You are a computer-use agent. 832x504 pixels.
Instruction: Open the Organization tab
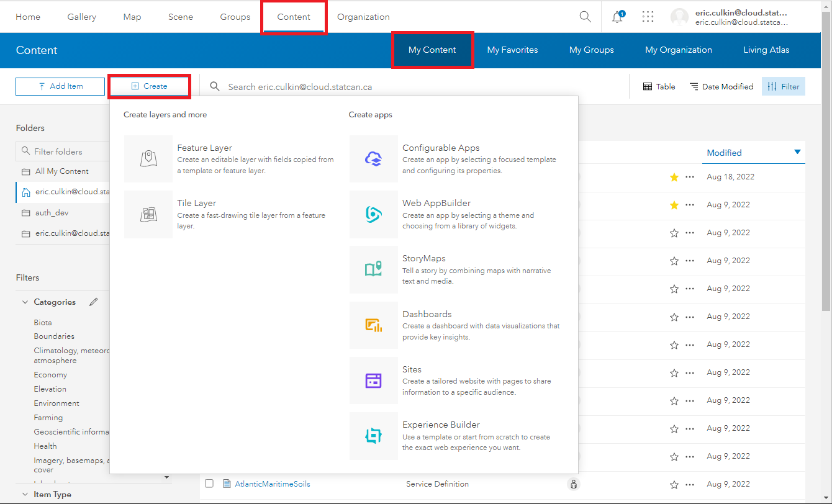[x=363, y=17]
